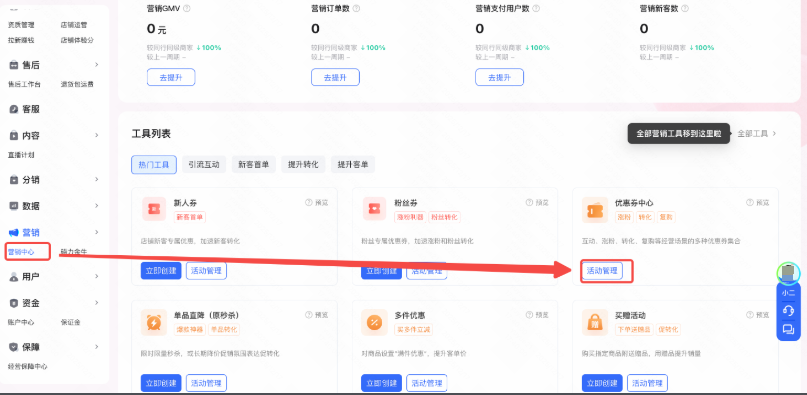Viewport: 807px width, 395px height.
Task: Expand the 分销 menu chevron
Action: tap(96, 179)
